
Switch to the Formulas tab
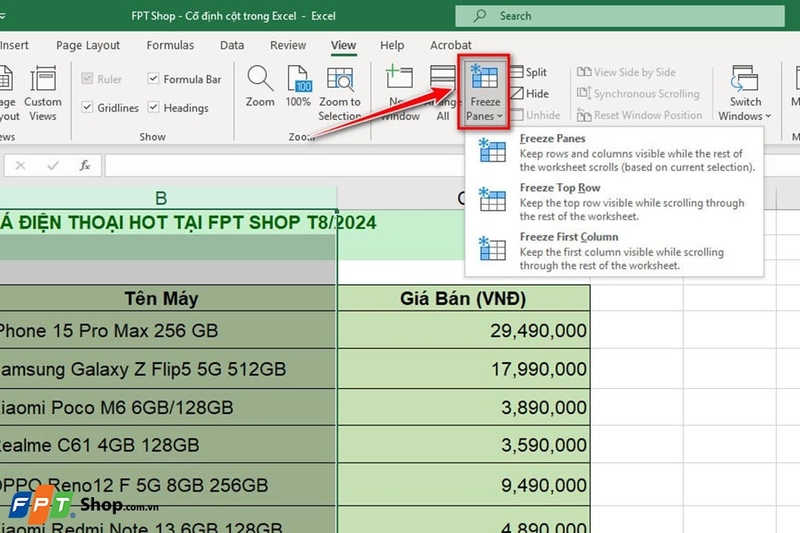[170, 45]
